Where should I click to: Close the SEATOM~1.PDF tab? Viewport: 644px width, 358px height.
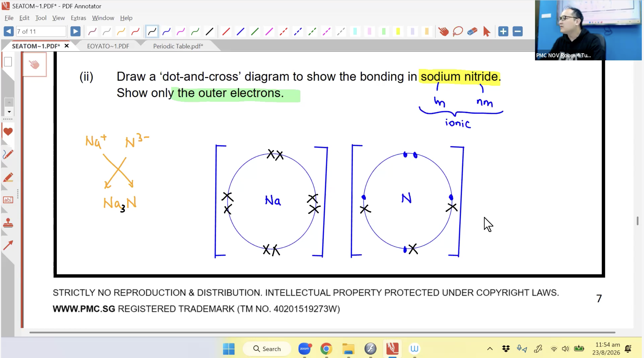click(66, 46)
